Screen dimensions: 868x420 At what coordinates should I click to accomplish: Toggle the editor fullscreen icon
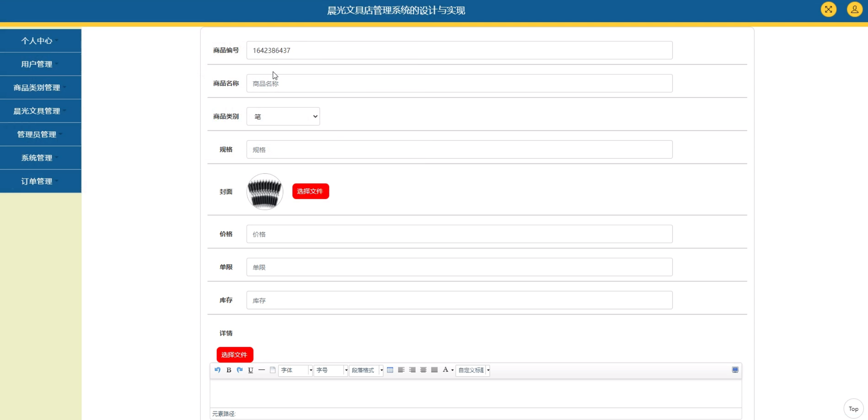(735, 370)
